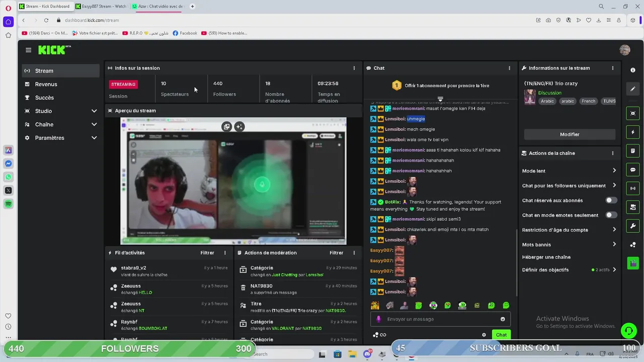
Task: Switch to Azar Chat vidéo browser tab
Action: [x=158, y=7]
